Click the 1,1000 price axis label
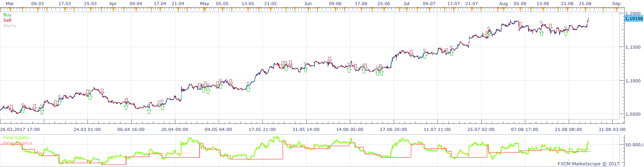Image resolution: width=644 pixels, height=167 pixels. point(633,81)
